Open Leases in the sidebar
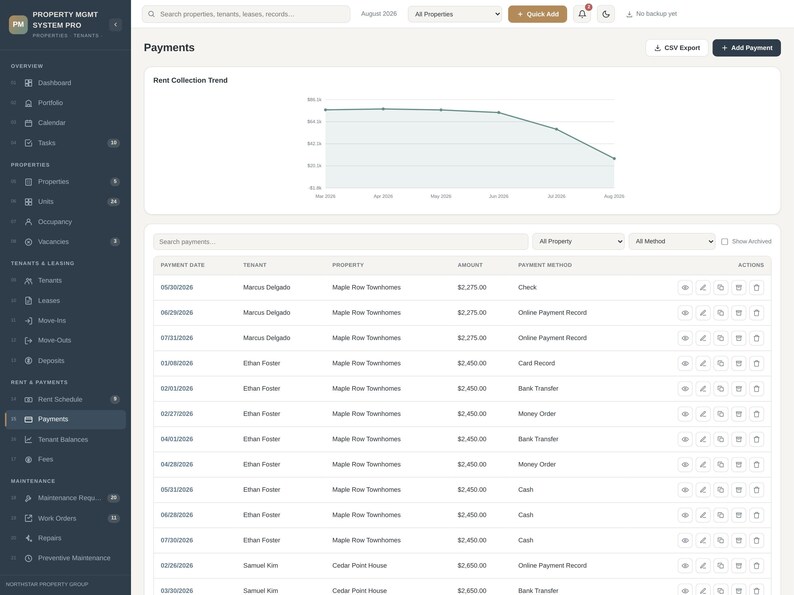This screenshot has height=595, width=794. [x=65, y=301]
